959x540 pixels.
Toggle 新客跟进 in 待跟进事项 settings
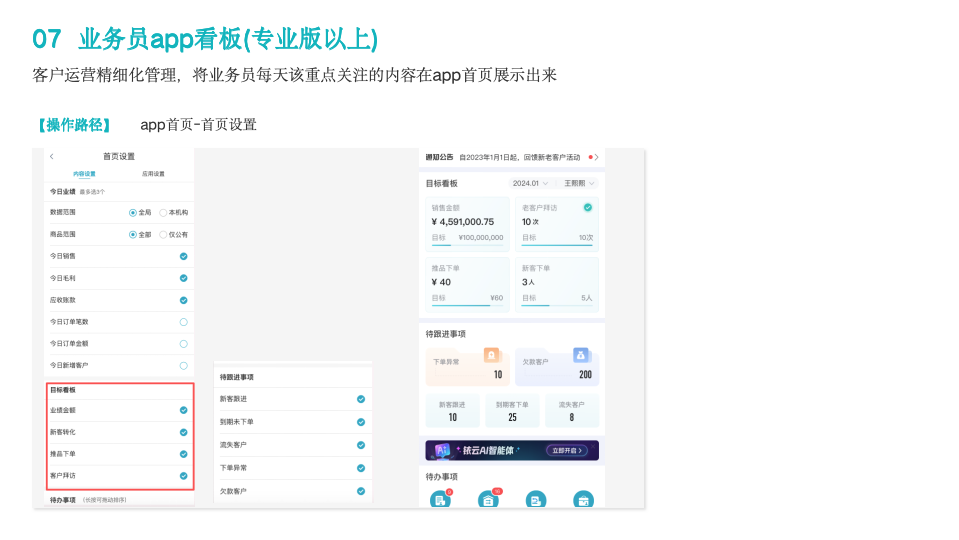pyautogui.click(x=361, y=399)
